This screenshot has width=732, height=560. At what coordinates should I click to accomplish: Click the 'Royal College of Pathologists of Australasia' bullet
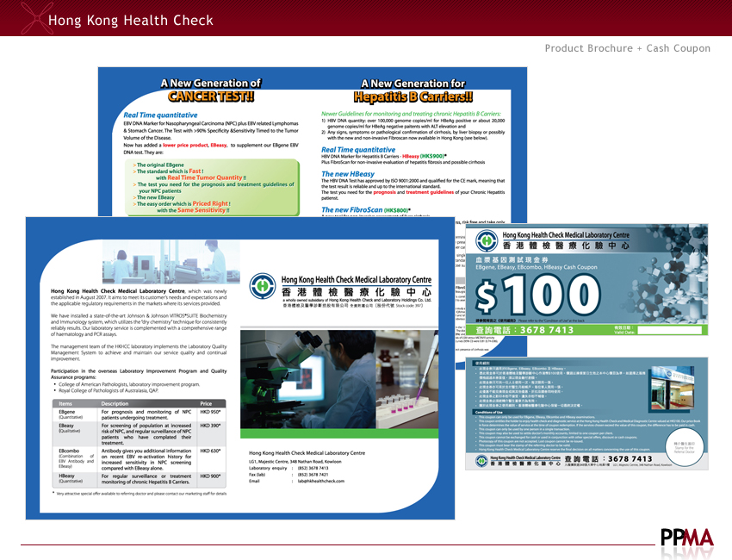coord(109,390)
